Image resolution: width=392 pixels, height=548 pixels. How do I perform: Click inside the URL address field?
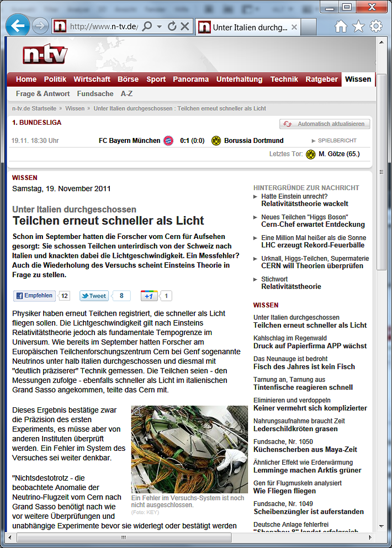(x=104, y=26)
